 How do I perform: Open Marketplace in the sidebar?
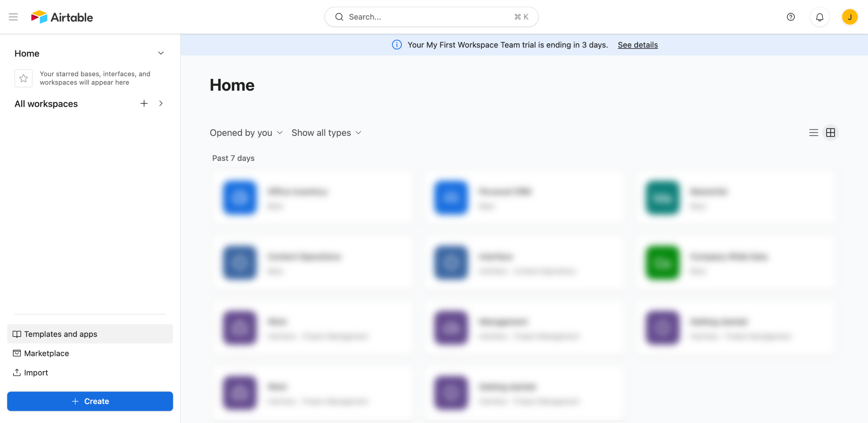pos(90,353)
